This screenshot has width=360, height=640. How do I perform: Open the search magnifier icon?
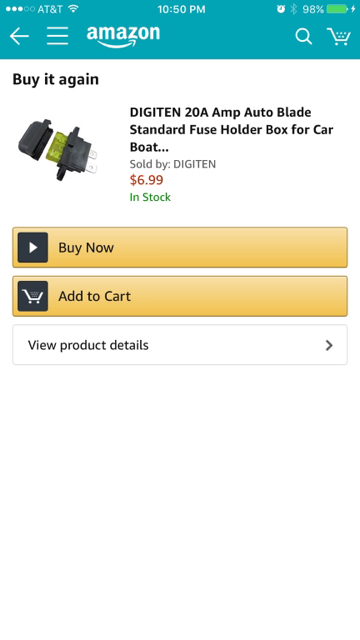[x=304, y=36]
